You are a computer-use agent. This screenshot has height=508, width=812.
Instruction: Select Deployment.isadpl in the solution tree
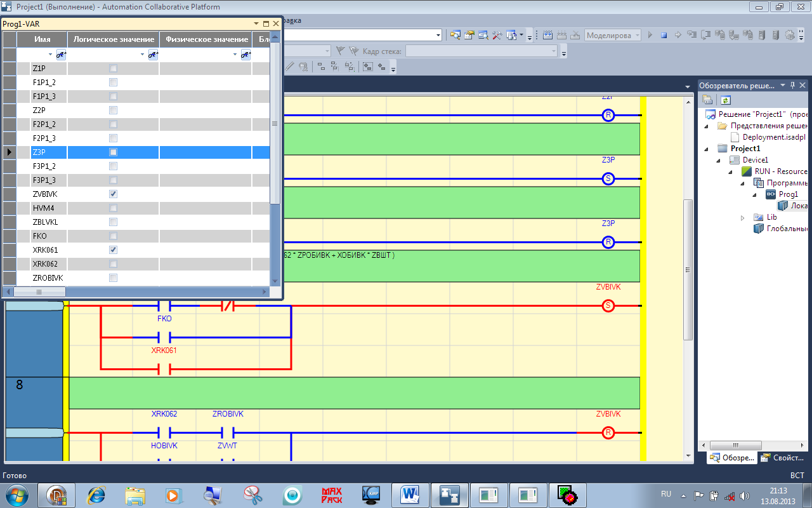tap(775, 137)
